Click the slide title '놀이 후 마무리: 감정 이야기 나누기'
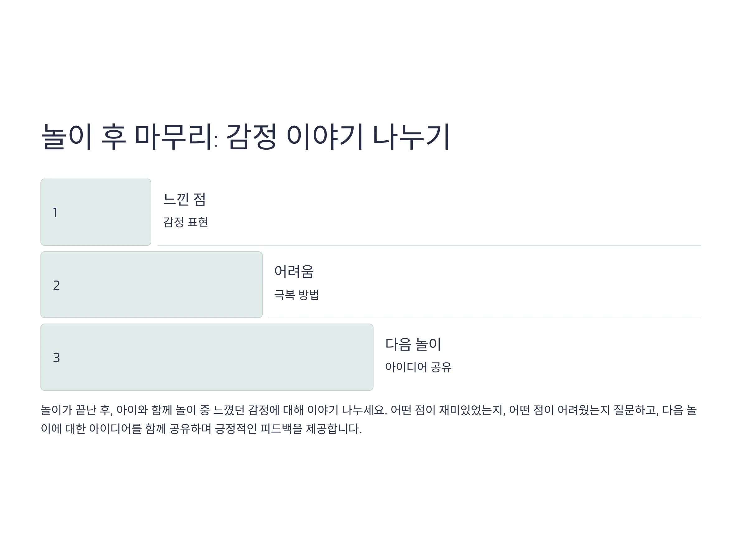The width and height of the screenshot is (747, 560). [245, 136]
